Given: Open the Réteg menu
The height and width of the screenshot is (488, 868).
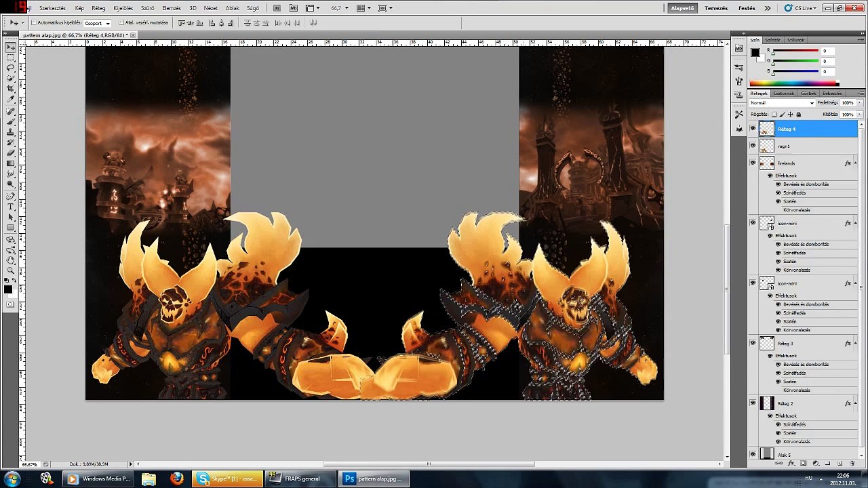Looking at the screenshot, I should 98,8.
